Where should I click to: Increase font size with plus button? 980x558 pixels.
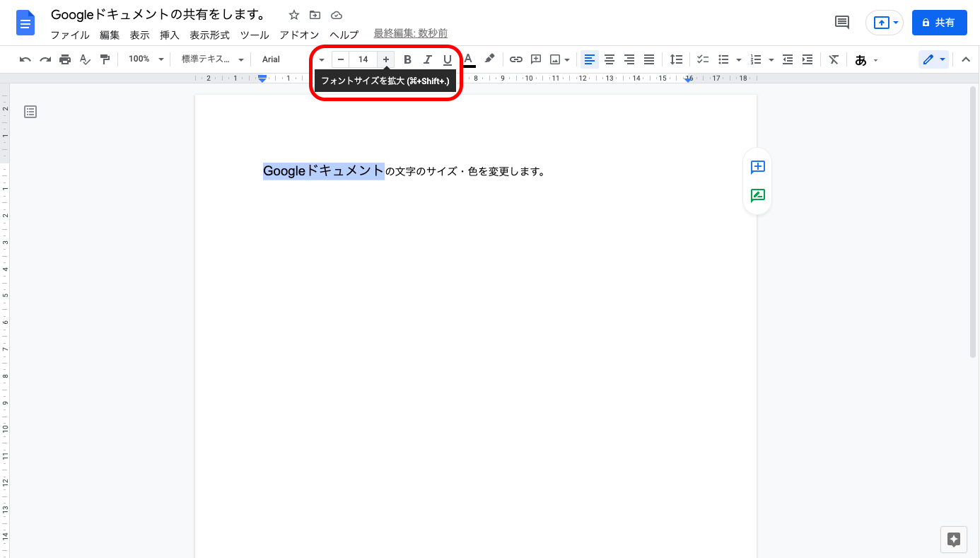coord(385,59)
